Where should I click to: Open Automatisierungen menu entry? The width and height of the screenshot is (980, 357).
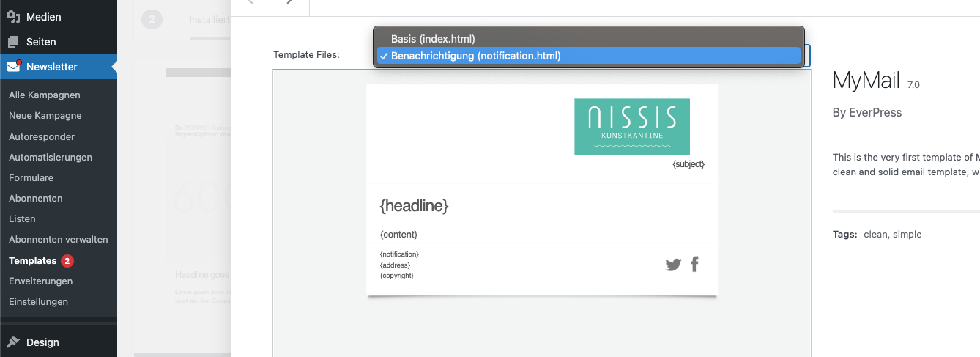(51, 158)
